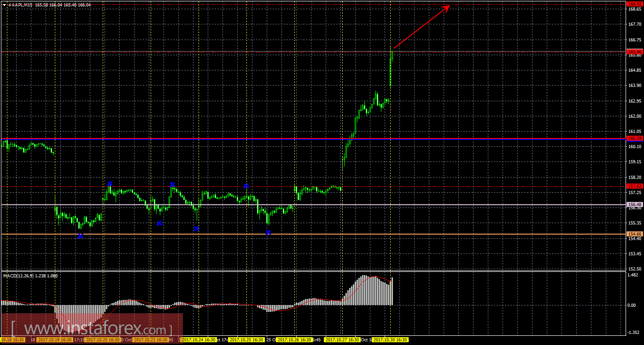Select the 1.482 value on MACD scale
The height and width of the screenshot is (345, 644).
coord(634,275)
